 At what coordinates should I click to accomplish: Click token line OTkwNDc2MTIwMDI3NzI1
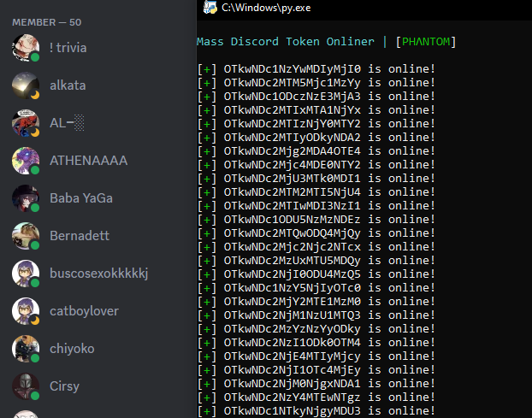[316, 206]
